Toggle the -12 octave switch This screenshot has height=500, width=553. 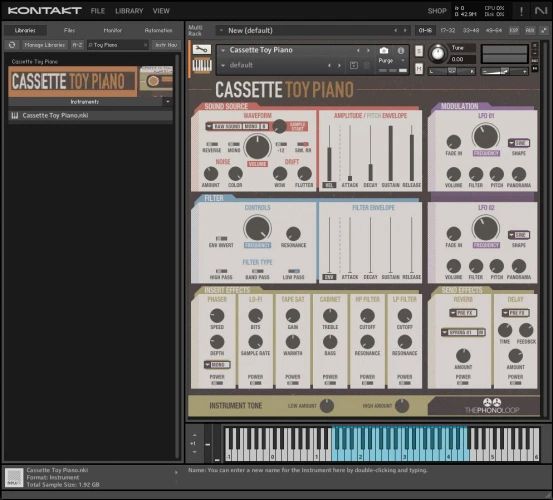[281, 144]
